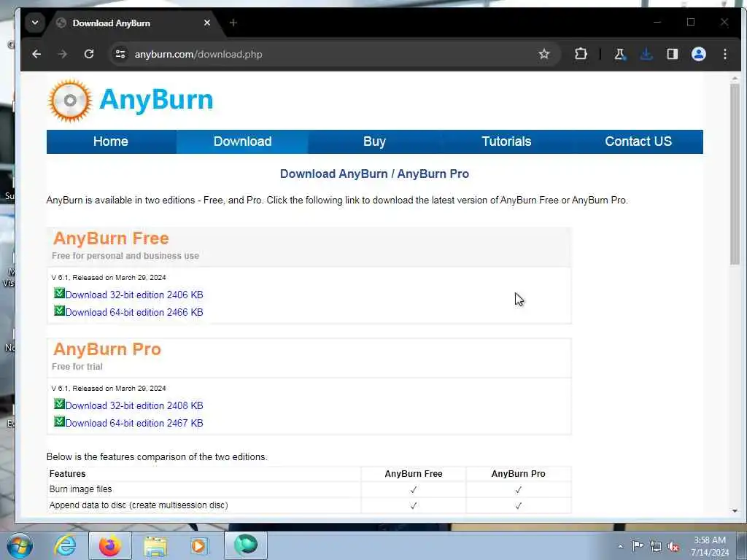Bookmark this page with the star icon
747x560 pixels.
(x=544, y=54)
